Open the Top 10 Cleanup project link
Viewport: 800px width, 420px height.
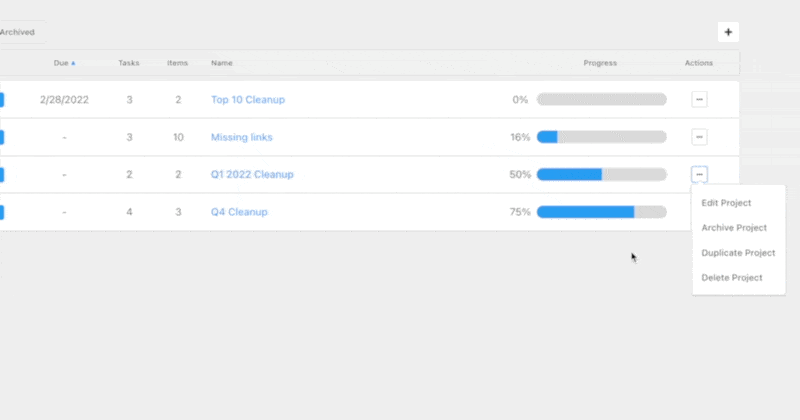pyautogui.click(x=248, y=99)
